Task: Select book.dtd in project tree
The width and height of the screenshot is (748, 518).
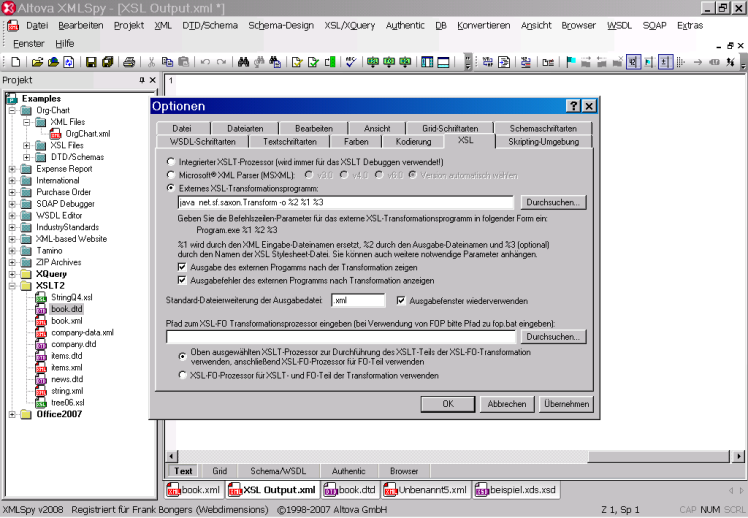Action: click(x=66, y=309)
